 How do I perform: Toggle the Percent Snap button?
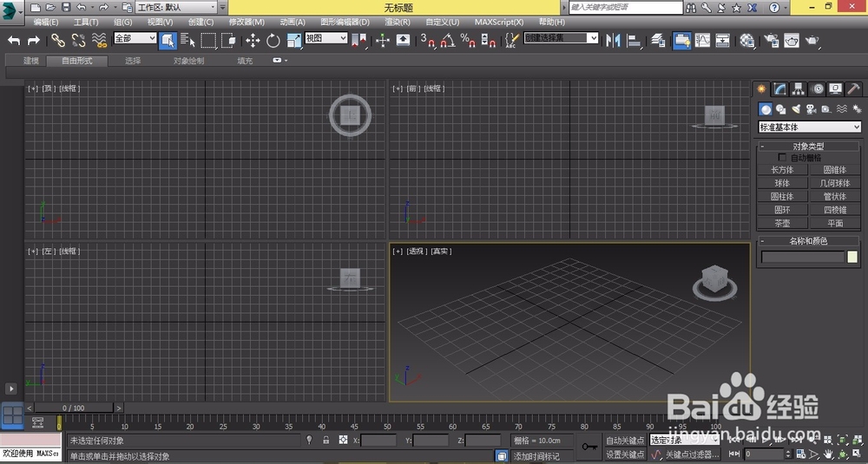(468, 40)
